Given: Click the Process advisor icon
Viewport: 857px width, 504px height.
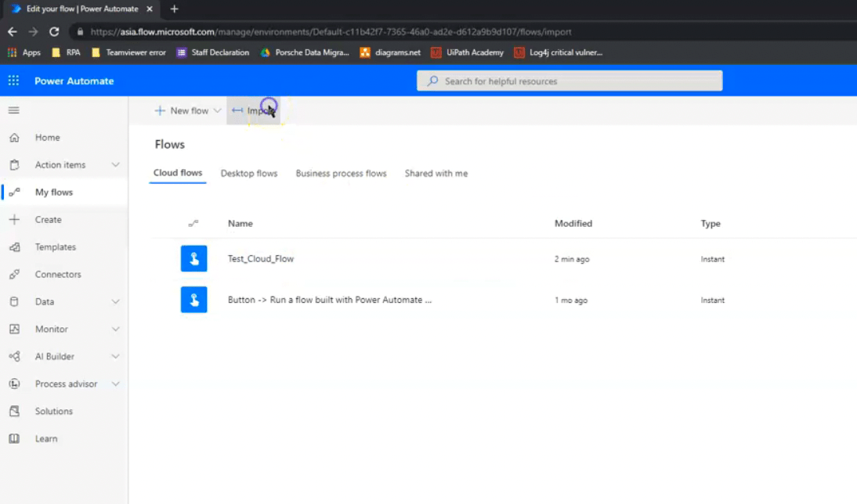Looking at the screenshot, I should [14, 384].
